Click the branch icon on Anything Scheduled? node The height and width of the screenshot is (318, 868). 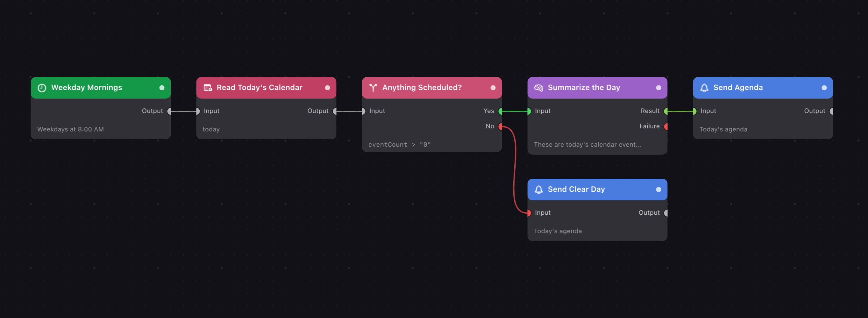[x=373, y=88]
